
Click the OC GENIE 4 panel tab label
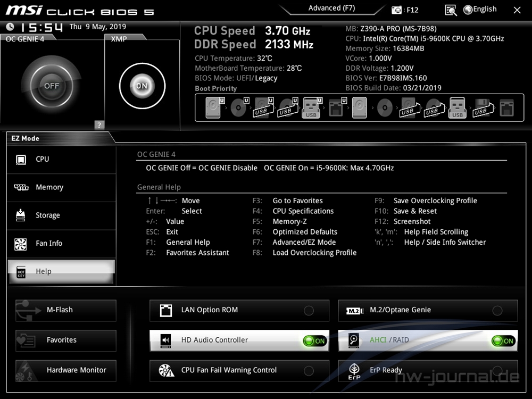[25, 39]
